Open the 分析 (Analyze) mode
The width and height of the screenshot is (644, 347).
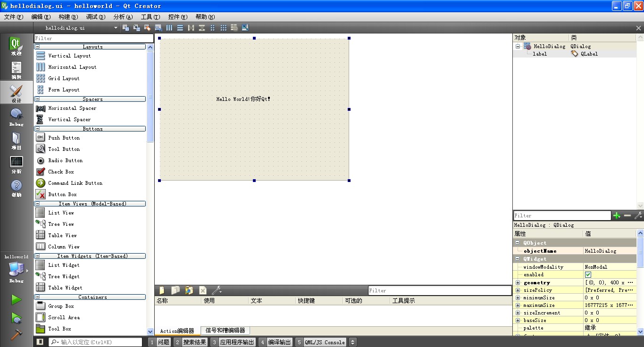pos(17,164)
